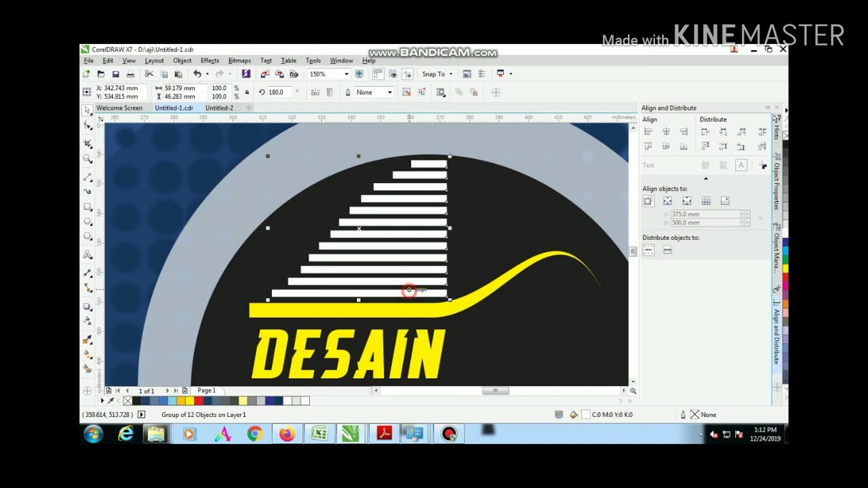Screen dimensions: 868x488
Task: Click the Align Left icon in docker
Action: tap(648, 131)
